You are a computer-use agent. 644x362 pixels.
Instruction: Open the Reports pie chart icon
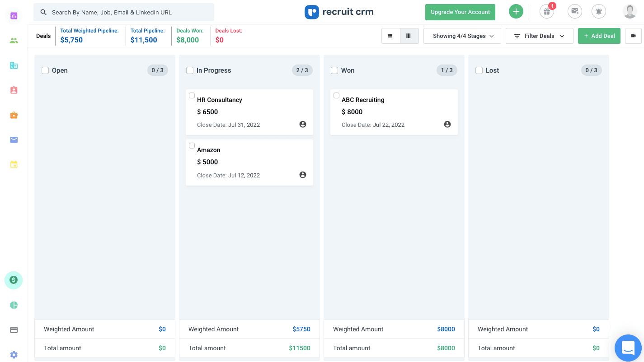coord(14,305)
